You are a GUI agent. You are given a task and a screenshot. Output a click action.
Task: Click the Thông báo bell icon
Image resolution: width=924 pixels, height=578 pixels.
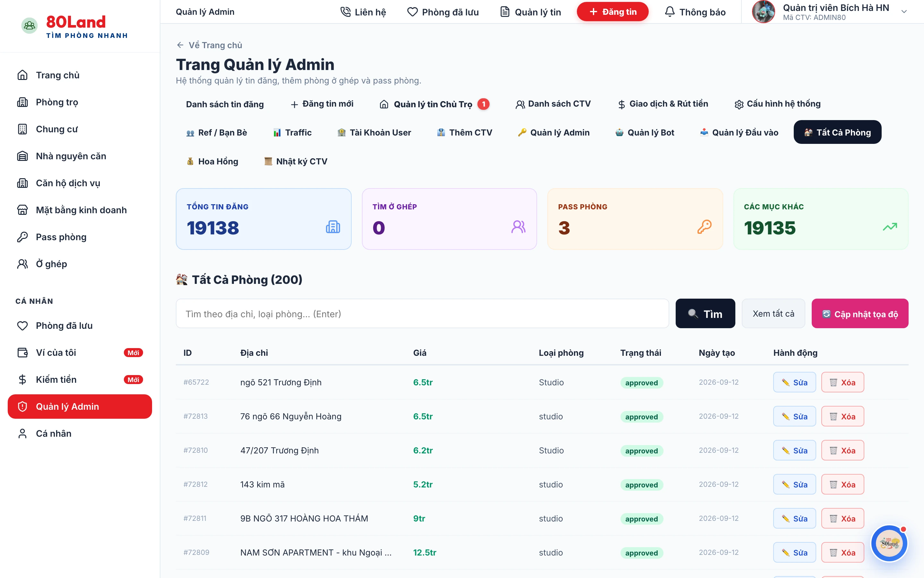click(670, 12)
